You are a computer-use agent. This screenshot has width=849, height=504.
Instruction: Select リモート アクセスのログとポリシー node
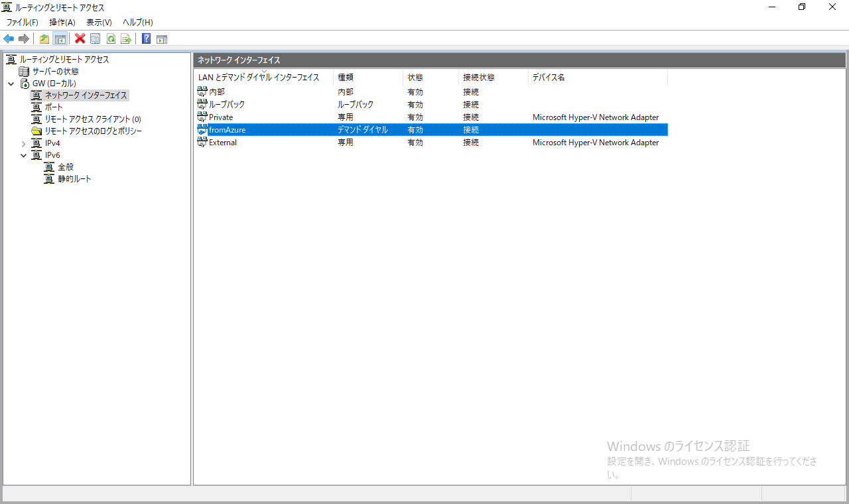tap(93, 131)
